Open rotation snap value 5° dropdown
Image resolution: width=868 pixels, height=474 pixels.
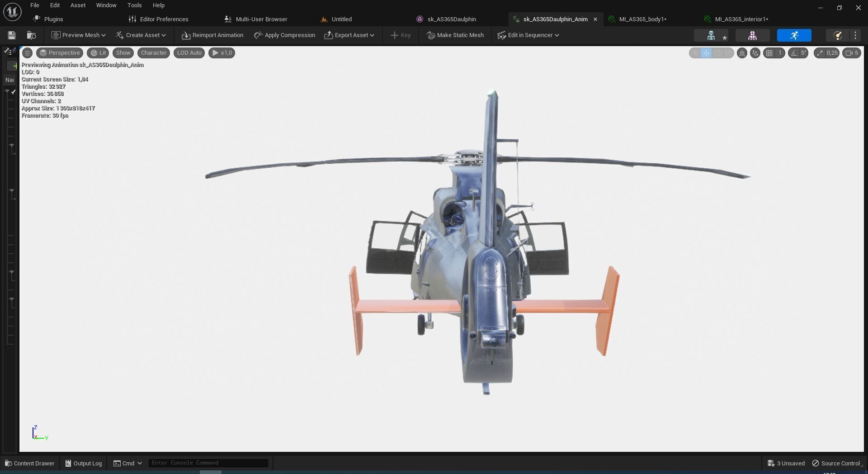(x=804, y=53)
